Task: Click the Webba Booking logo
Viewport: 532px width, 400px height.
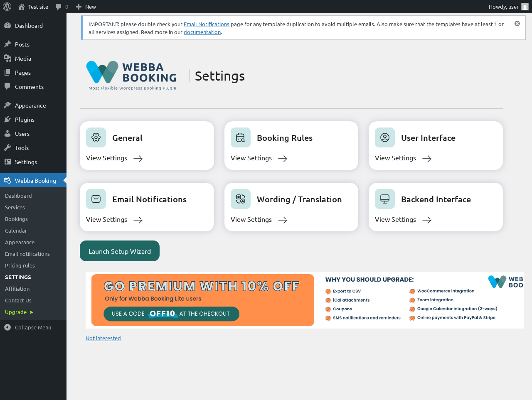Action: point(131,75)
